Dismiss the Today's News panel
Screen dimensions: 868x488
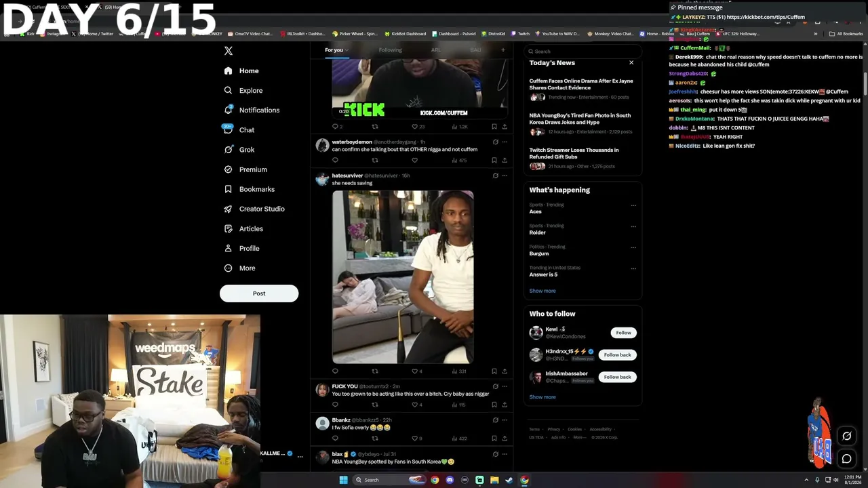pyautogui.click(x=631, y=62)
